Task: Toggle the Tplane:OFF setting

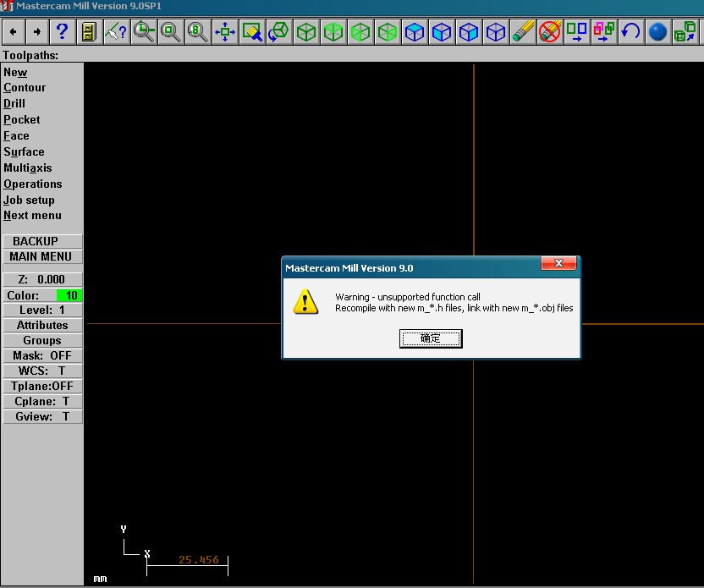Action: pyautogui.click(x=42, y=386)
